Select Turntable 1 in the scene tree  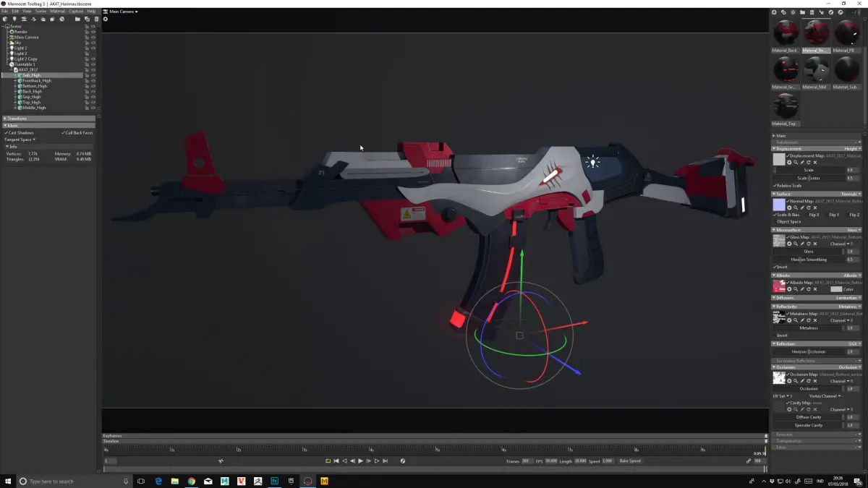click(x=25, y=64)
